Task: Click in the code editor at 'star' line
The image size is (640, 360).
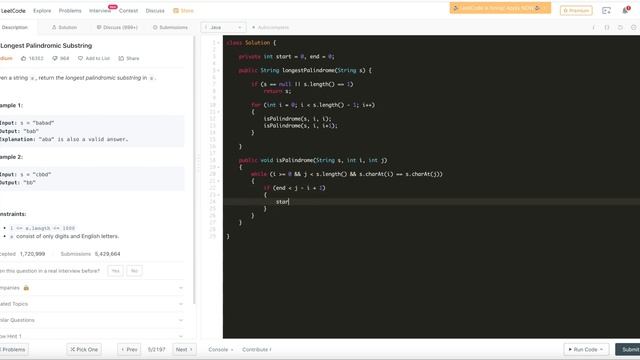Action: click(282, 202)
